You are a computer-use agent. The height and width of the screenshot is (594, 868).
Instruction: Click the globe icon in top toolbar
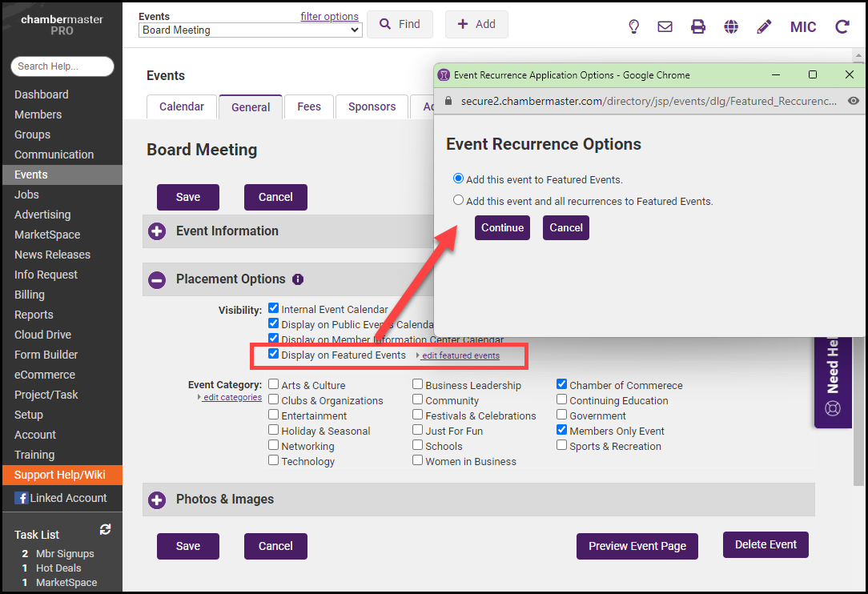731,26
